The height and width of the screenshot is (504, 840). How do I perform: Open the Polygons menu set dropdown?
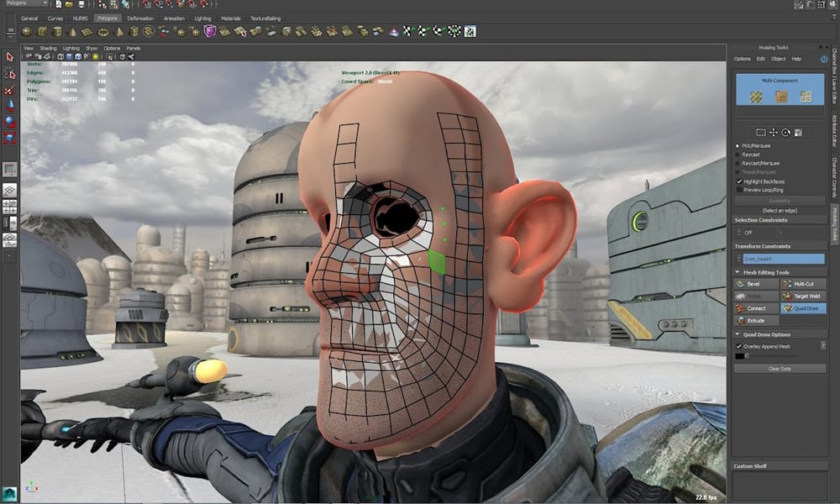pos(26,3)
